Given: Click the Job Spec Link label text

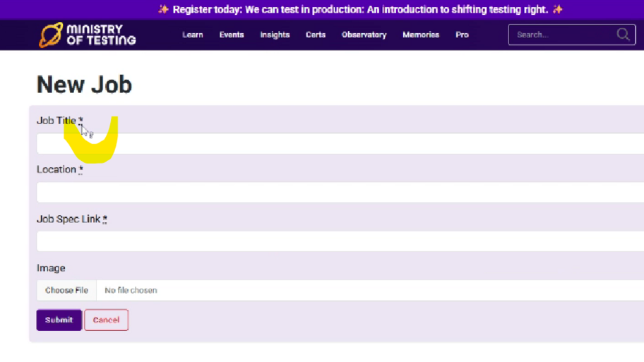Looking at the screenshot, I should [68, 219].
